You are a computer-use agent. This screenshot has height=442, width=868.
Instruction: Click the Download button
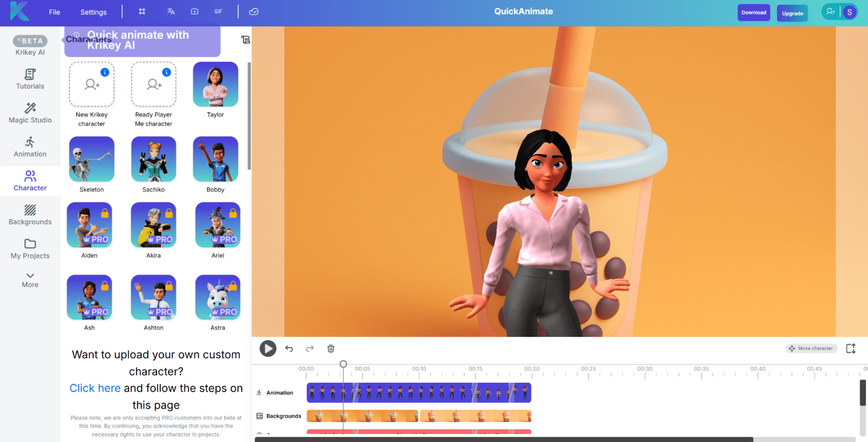(x=754, y=13)
